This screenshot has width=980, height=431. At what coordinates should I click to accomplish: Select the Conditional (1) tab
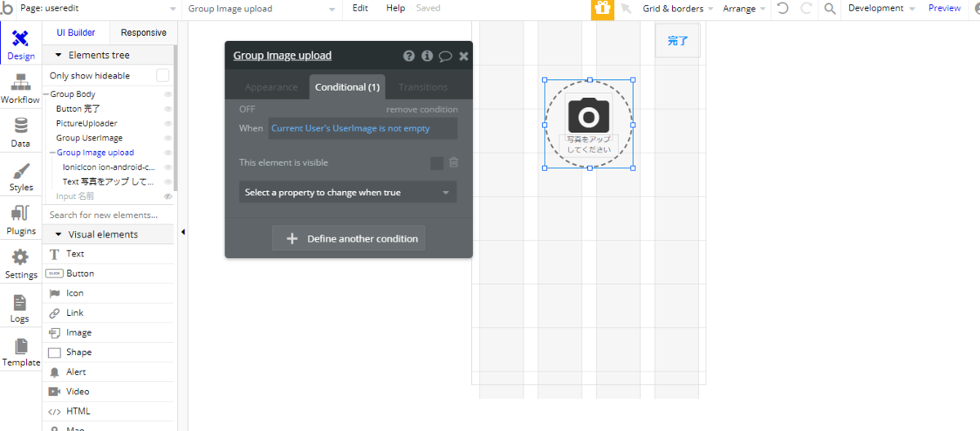348,87
